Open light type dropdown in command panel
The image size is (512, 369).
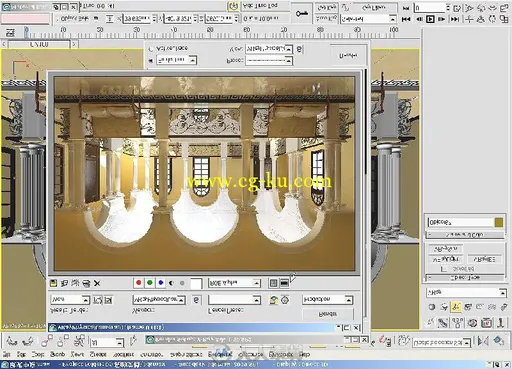click(466, 292)
